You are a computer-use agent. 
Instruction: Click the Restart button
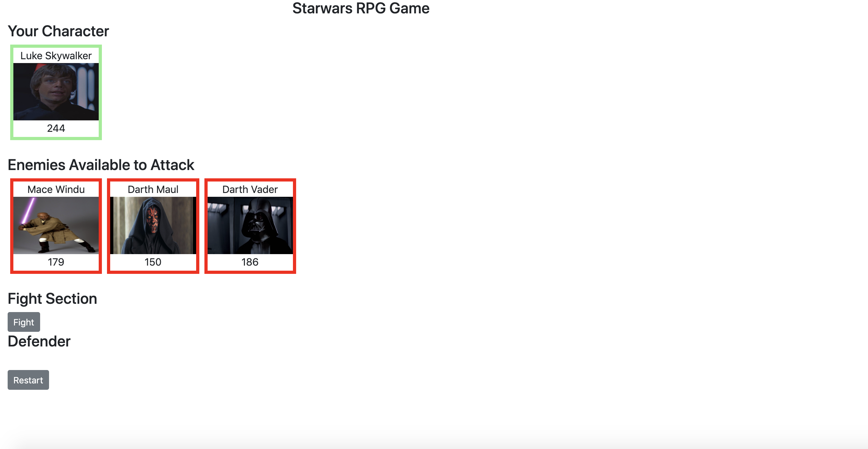[x=28, y=380]
